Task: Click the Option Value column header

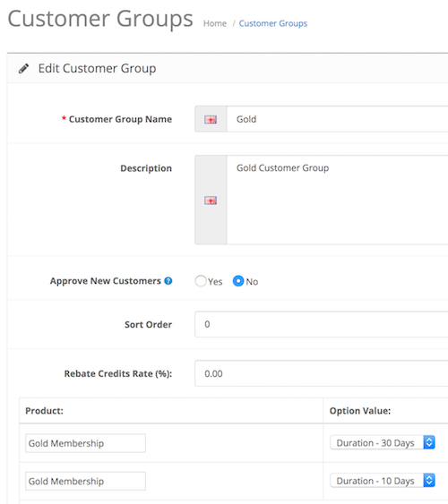Action: pyautogui.click(x=360, y=411)
